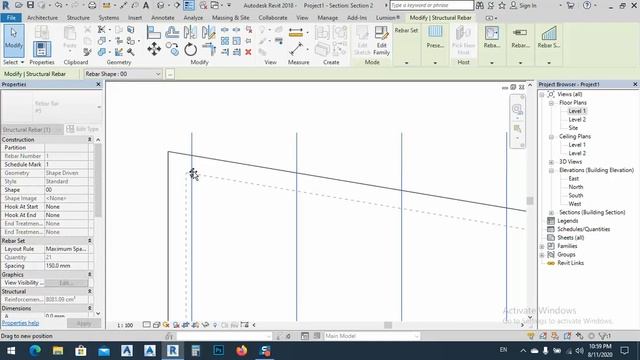Collapse the Views (all) tree node
The width and height of the screenshot is (640, 360).
542,94
